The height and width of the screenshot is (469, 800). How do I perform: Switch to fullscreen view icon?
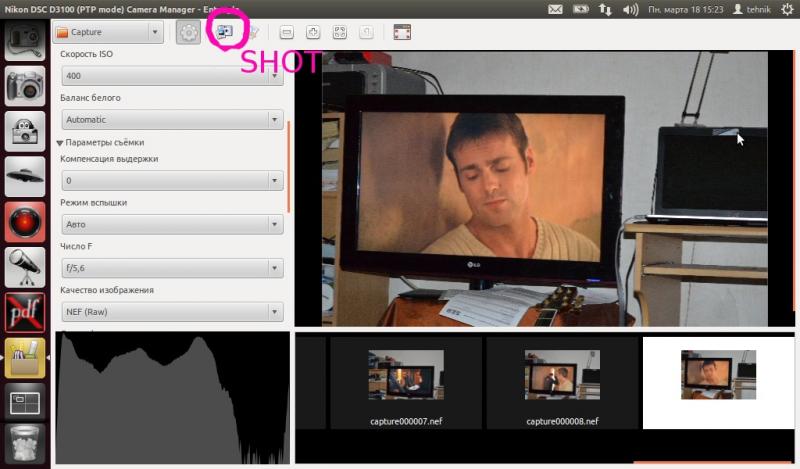click(x=402, y=32)
